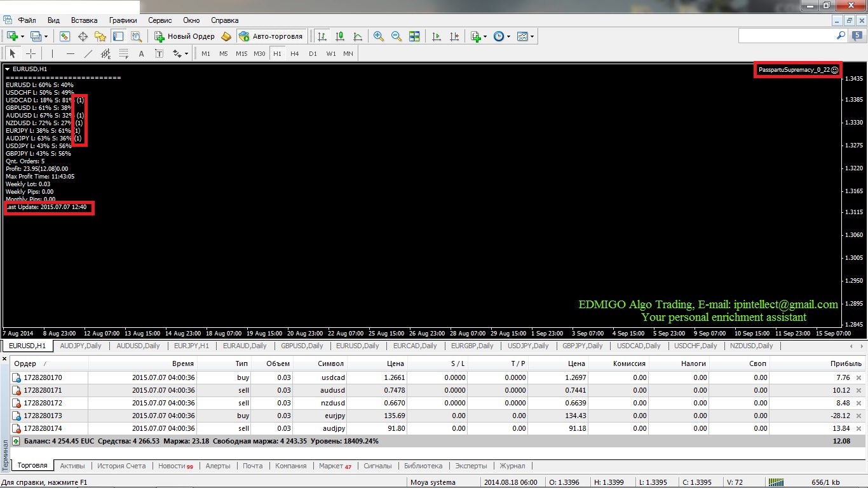Image resolution: width=868 pixels, height=488 pixels.
Task: Zoom in on the chart
Action: 379,36
